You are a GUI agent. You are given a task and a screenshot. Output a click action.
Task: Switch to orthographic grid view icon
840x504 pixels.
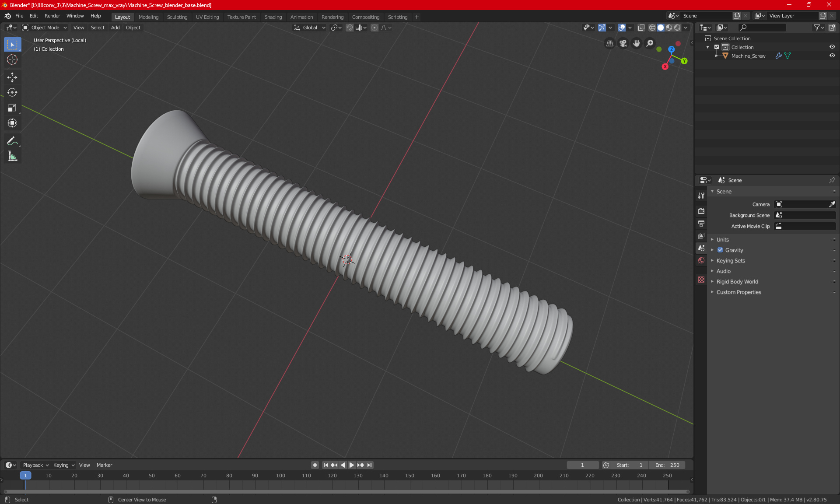609,43
